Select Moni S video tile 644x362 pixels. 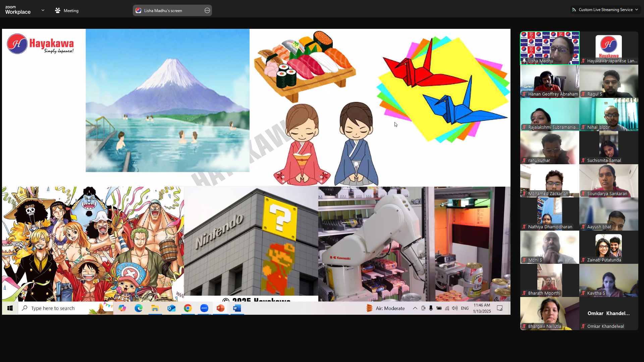pyautogui.click(x=550, y=247)
